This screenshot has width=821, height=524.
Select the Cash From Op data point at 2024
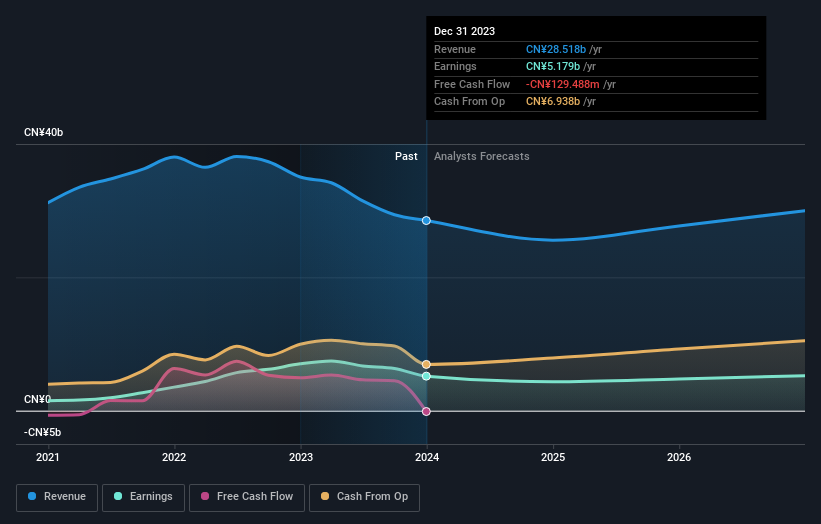[x=426, y=364]
